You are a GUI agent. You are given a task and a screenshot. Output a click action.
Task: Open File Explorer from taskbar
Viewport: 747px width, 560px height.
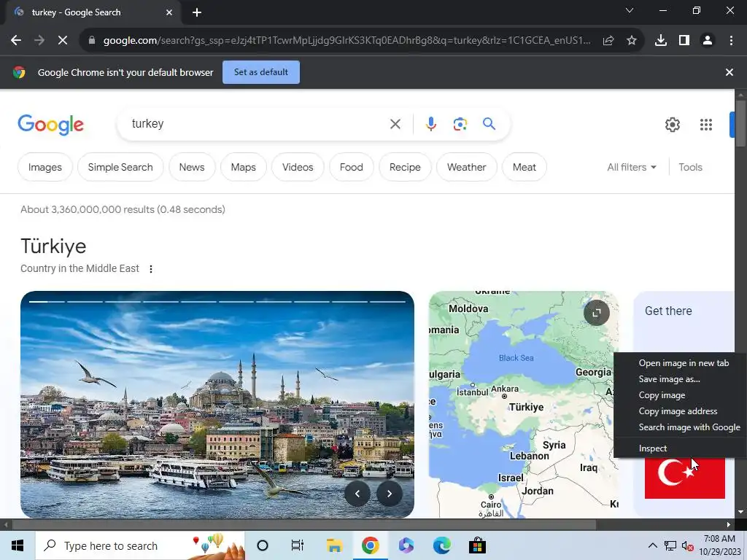[334, 545]
